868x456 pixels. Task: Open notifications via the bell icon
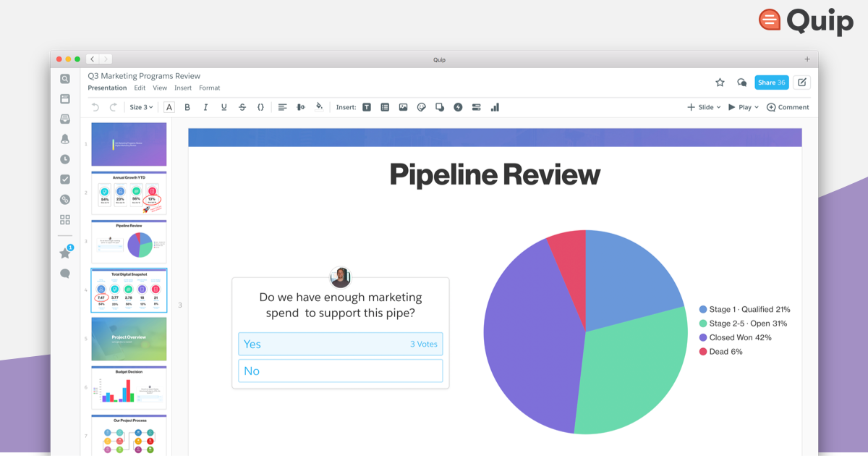click(x=64, y=138)
